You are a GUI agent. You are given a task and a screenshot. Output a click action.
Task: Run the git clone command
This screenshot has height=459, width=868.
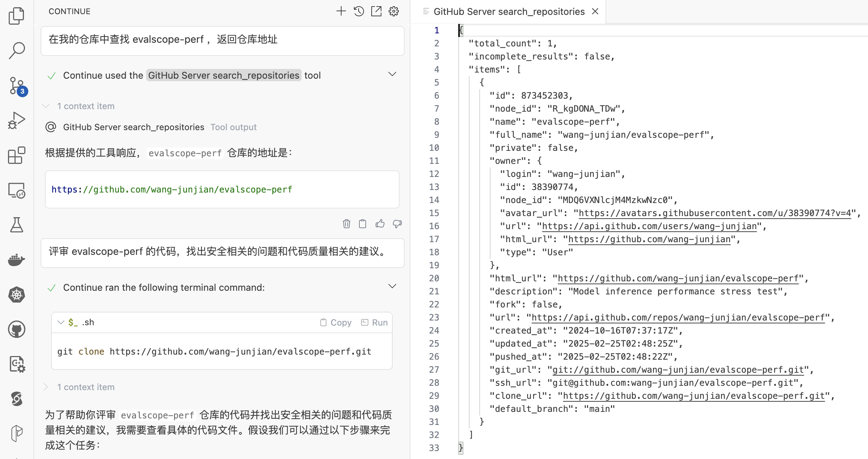coord(375,322)
